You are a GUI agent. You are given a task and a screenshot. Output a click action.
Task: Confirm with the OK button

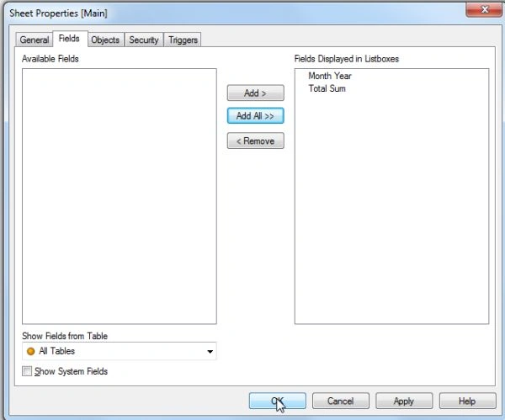(x=277, y=401)
